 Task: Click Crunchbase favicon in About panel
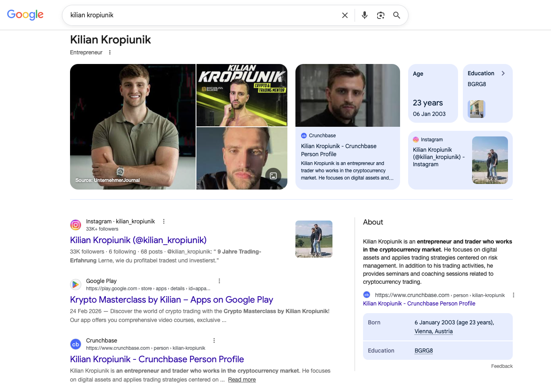pyautogui.click(x=367, y=295)
